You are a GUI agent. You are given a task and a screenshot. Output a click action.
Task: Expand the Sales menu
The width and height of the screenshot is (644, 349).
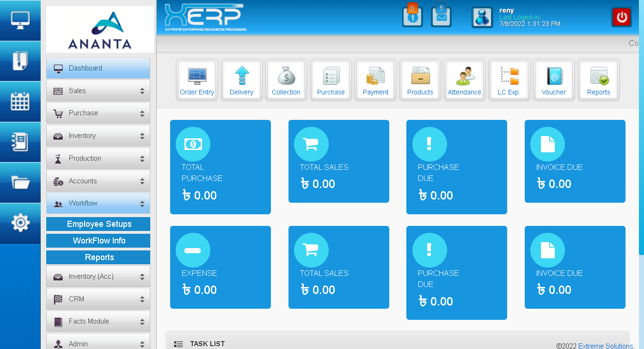click(98, 91)
